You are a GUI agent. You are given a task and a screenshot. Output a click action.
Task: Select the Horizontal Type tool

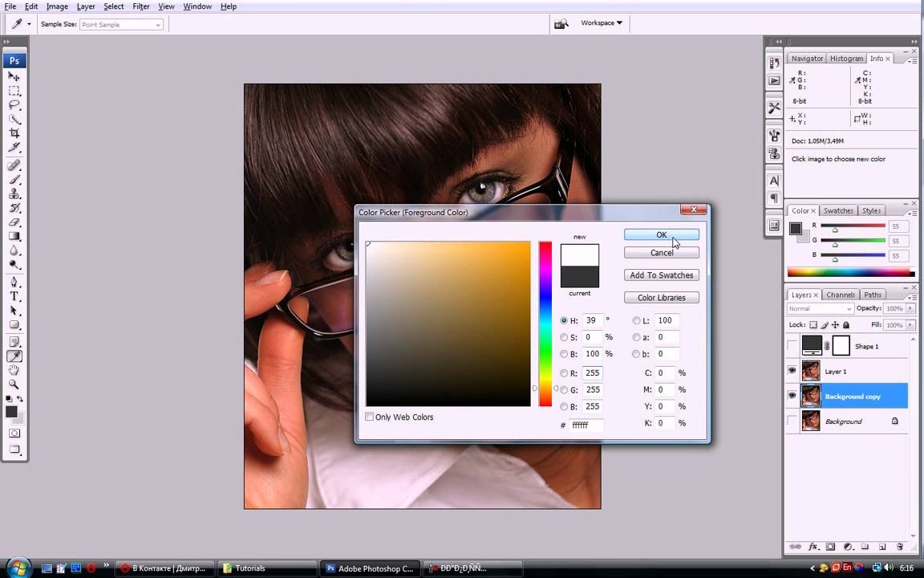[x=14, y=296]
